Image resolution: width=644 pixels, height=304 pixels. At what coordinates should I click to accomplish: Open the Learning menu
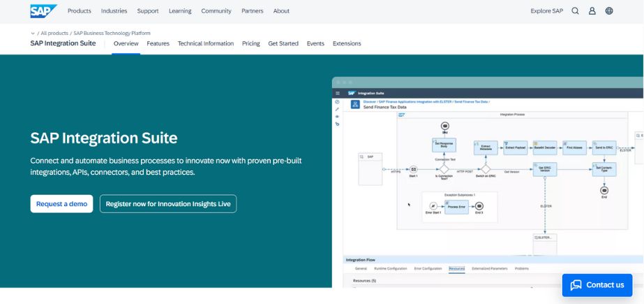180,11
